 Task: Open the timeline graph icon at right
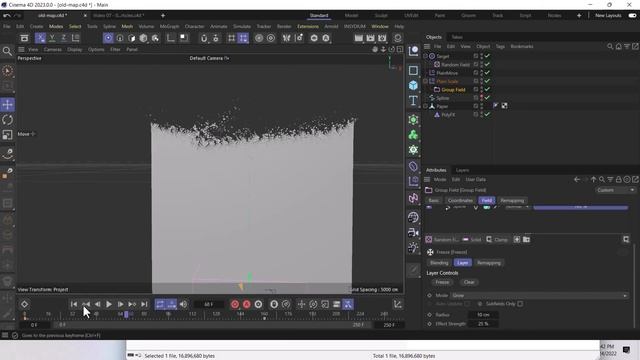click(398, 304)
